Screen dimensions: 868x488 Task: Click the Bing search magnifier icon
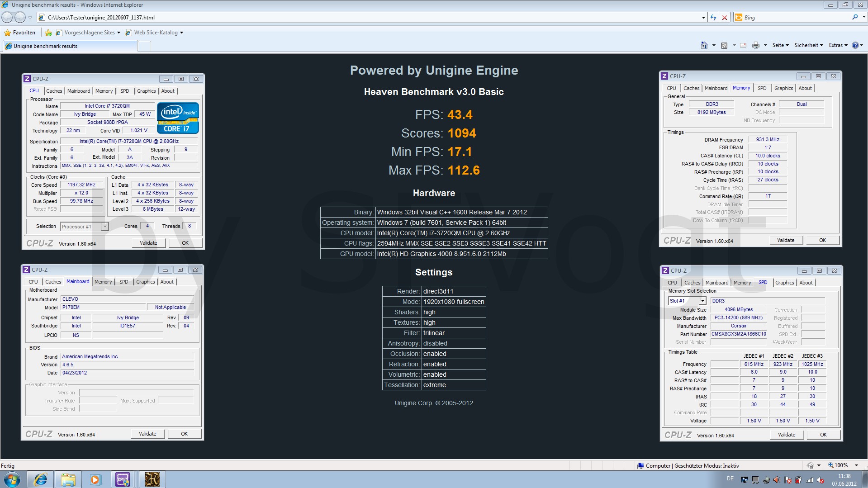(x=854, y=17)
